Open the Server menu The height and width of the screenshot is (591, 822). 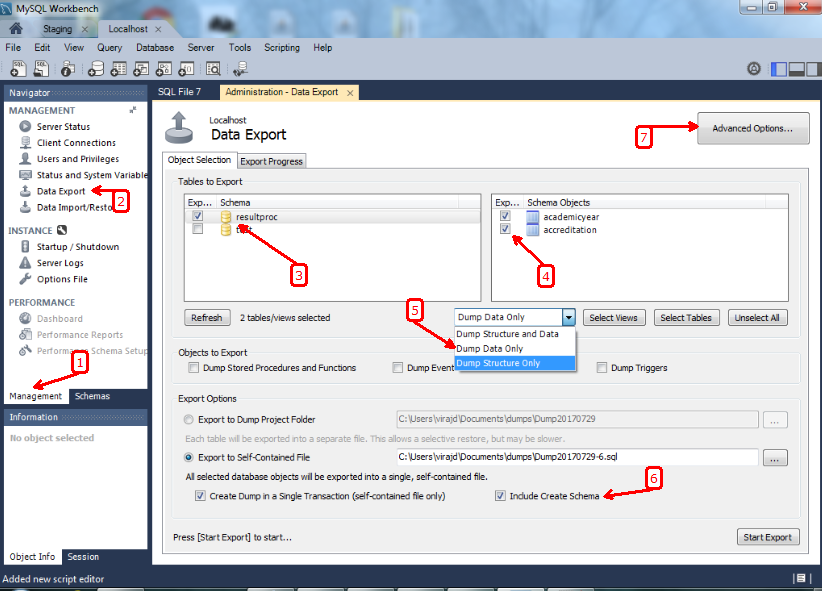coord(201,48)
